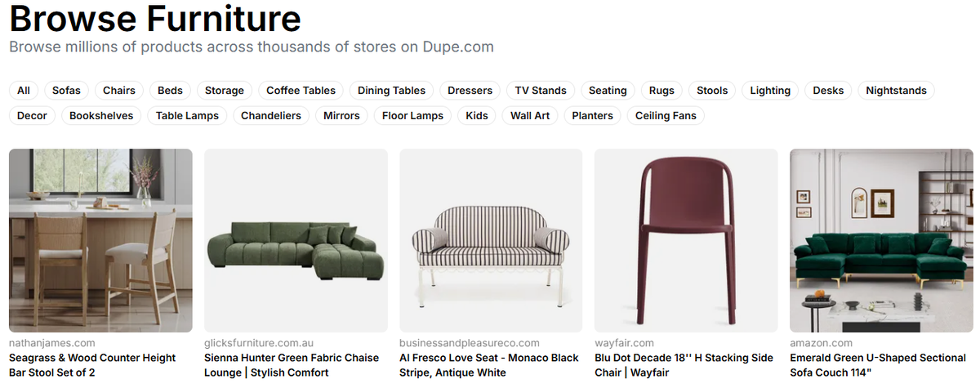Image resolution: width=980 pixels, height=388 pixels.
Task: View the emerald U-shaped sectional photo
Action: (881, 240)
